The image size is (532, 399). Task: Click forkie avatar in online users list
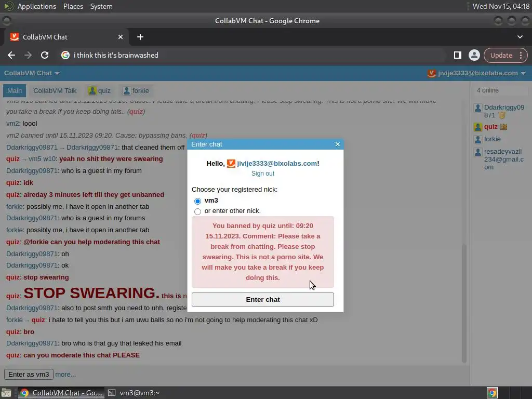click(478, 139)
